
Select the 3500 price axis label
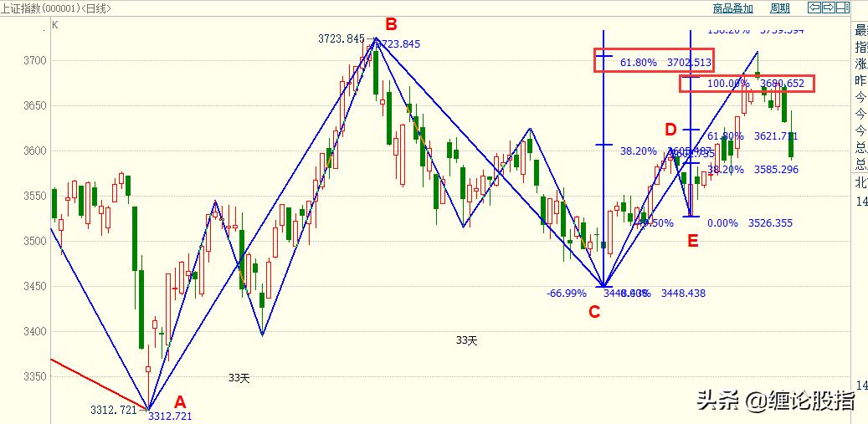36,241
